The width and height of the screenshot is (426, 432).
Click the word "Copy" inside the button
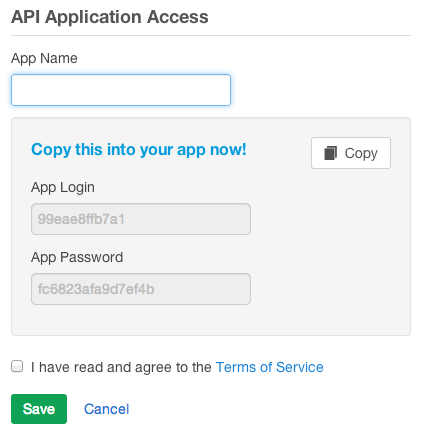tap(361, 153)
